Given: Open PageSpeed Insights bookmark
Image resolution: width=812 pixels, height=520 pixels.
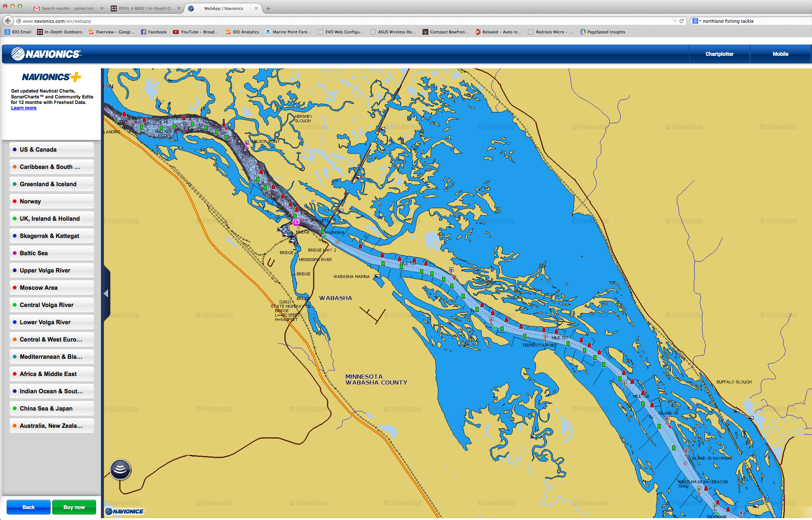Looking at the screenshot, I should click(x=603, y=32).
